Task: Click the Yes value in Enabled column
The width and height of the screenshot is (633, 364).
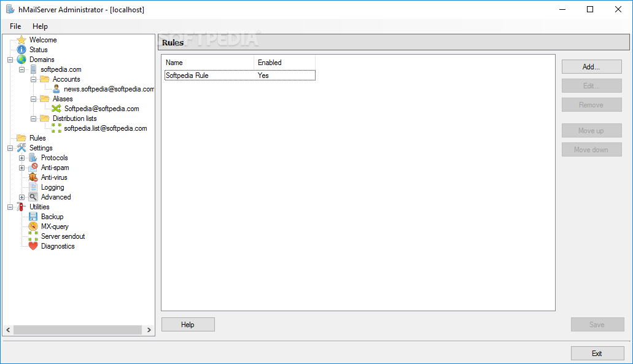Action: point(263,76)
